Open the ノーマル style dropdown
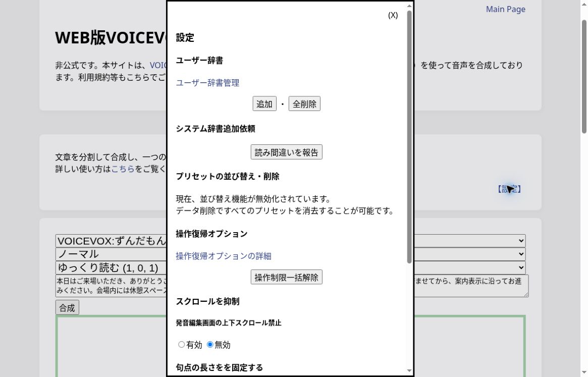 (x=290, y=254)
